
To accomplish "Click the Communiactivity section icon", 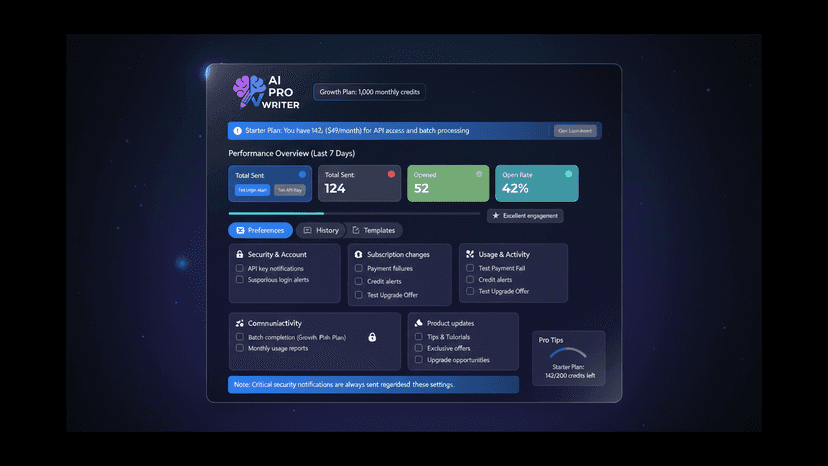I will [x=240, y=323].
